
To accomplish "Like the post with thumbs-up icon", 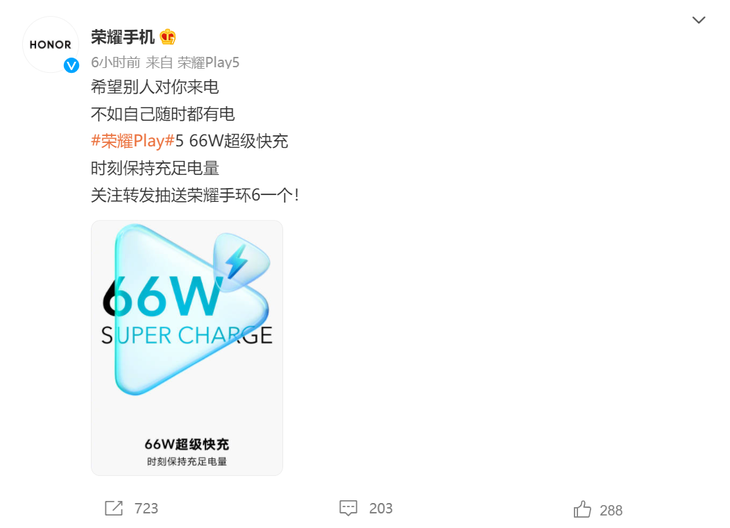I will 582,509.
